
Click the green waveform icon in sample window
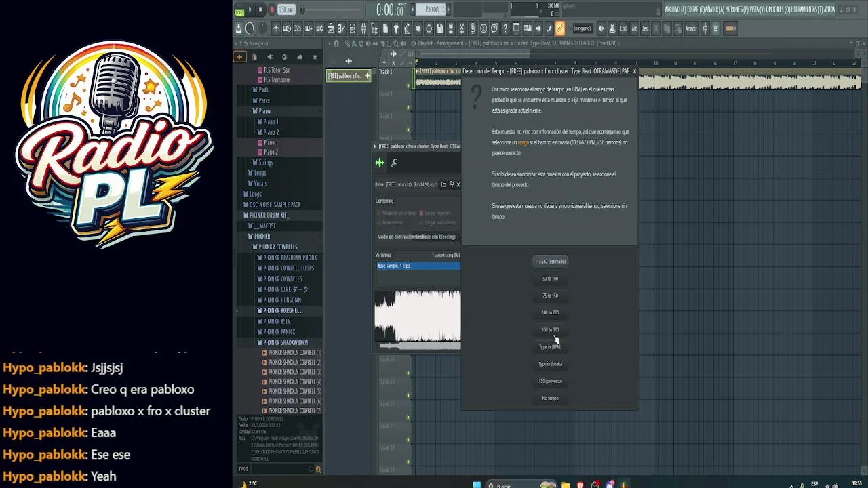[380, 163]
